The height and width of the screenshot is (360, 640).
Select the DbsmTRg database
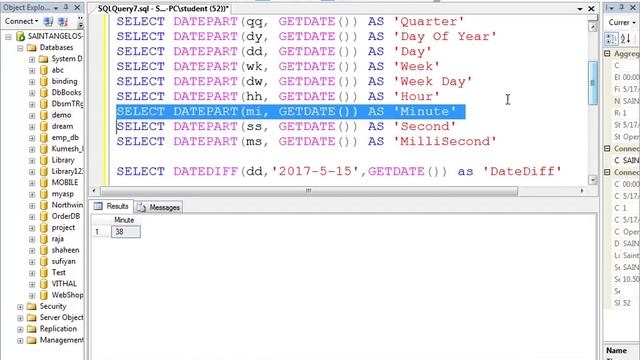click(x=67, y=104)
